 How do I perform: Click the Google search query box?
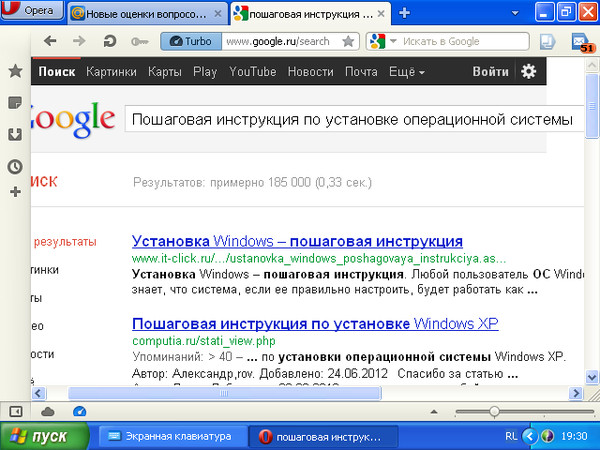pyautogui.click(x=354, y=119)
